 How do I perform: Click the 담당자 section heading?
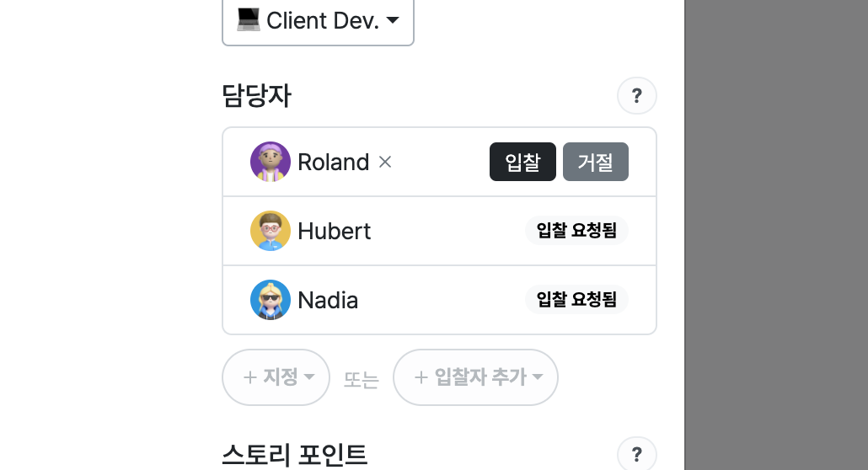coord(256,96)
